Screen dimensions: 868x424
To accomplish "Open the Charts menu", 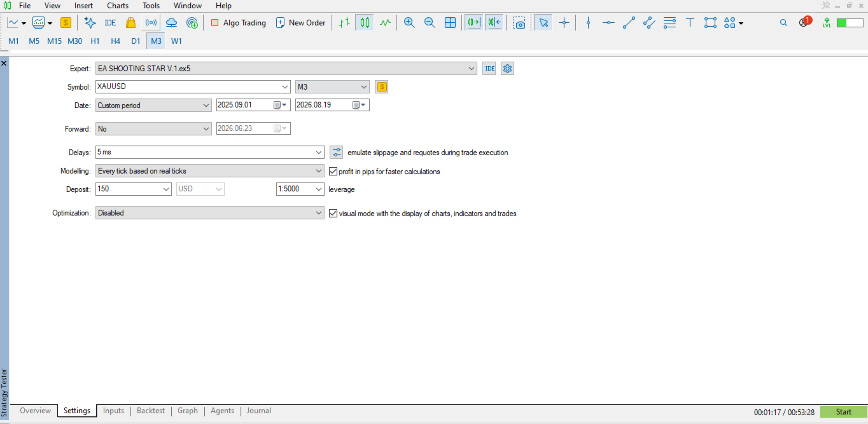I will pyautogui.click(x=118, y=6).
